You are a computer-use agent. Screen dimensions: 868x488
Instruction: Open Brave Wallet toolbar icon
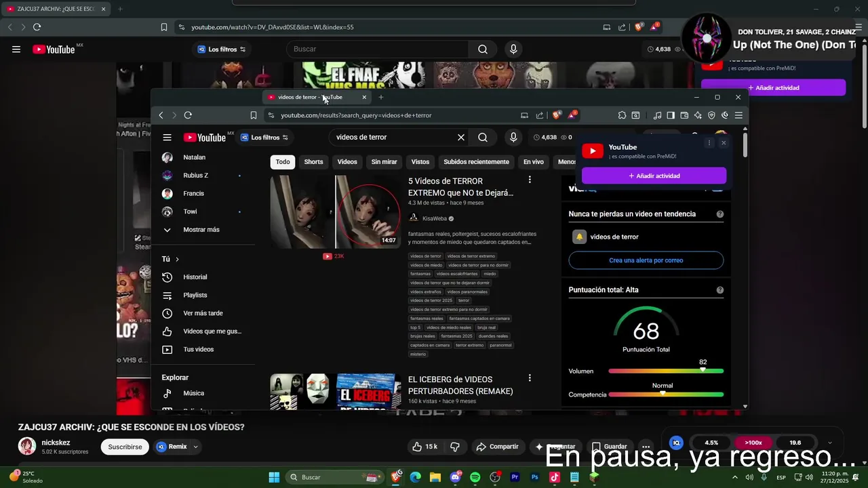[684, 115]
